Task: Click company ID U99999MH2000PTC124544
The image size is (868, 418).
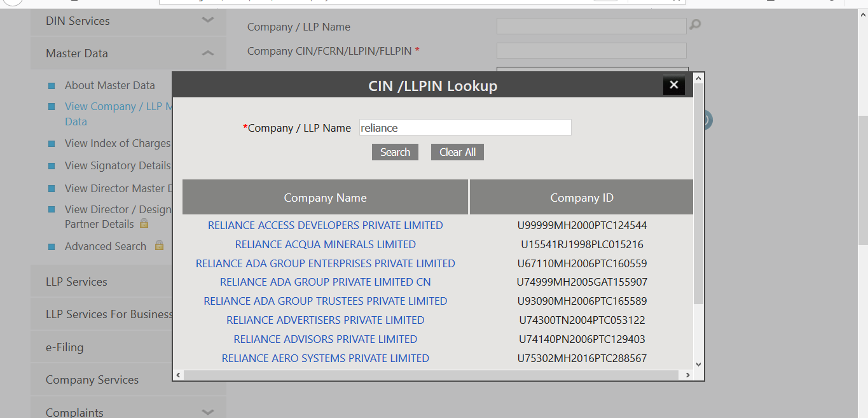Action: (x=582, y=225)
